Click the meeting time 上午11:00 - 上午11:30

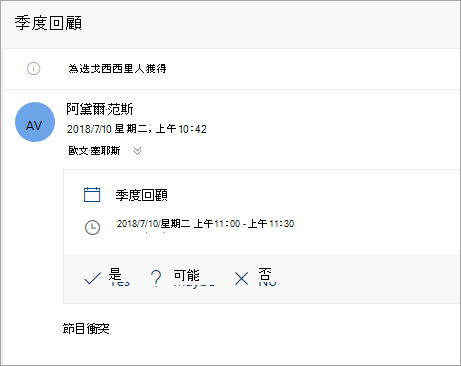pyautogui.click(x=244, y=223)
